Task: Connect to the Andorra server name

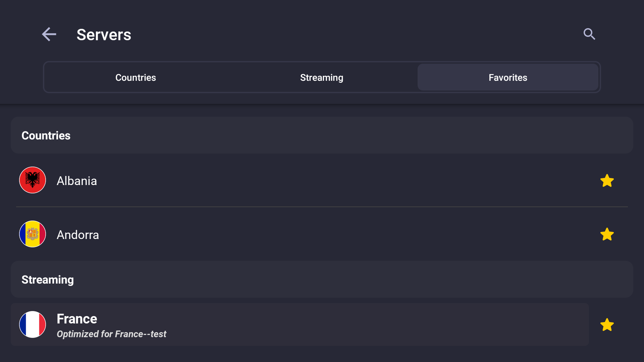Action: [78, 235]
